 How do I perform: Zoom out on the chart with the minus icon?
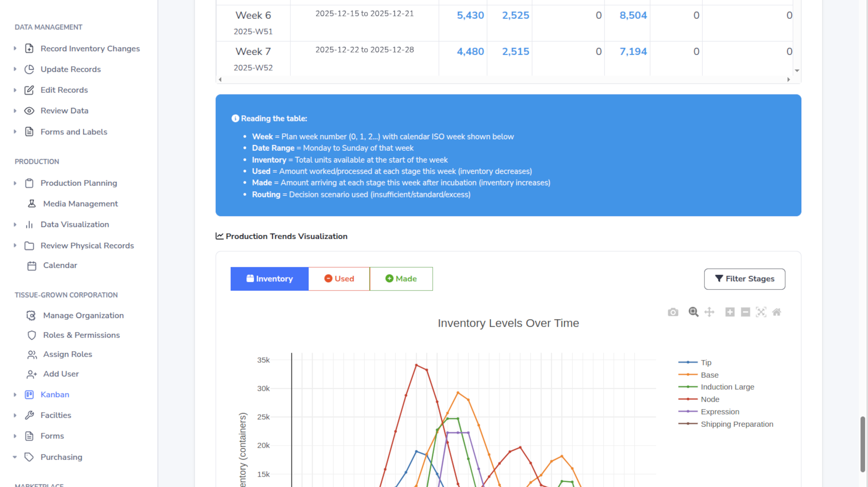tap(745, 312)
